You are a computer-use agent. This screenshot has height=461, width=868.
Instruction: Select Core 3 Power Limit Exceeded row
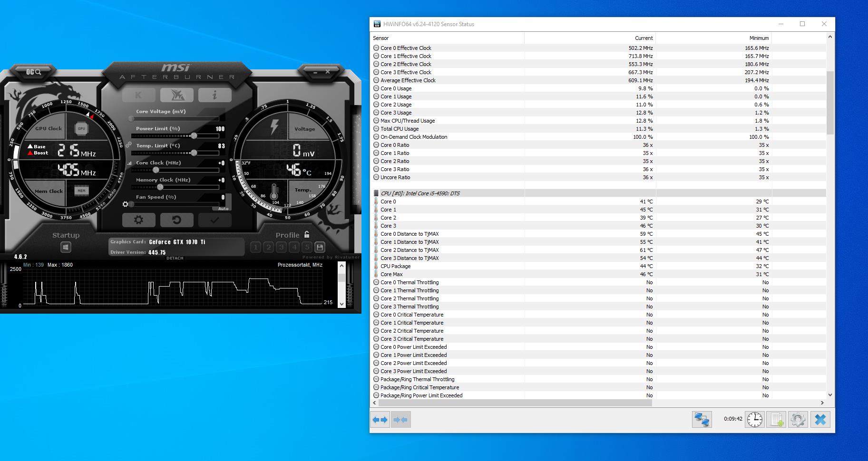pyautogui.click(x=598, y=371)
